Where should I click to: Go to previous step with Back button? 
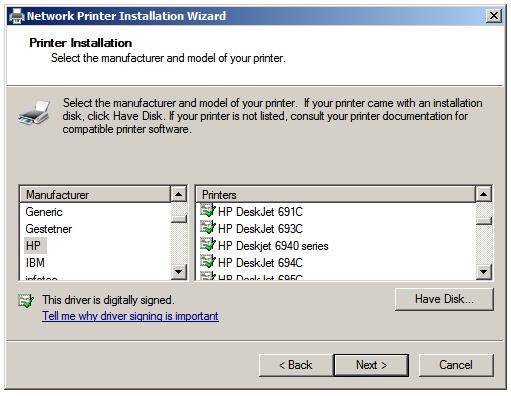pos(296,365)
